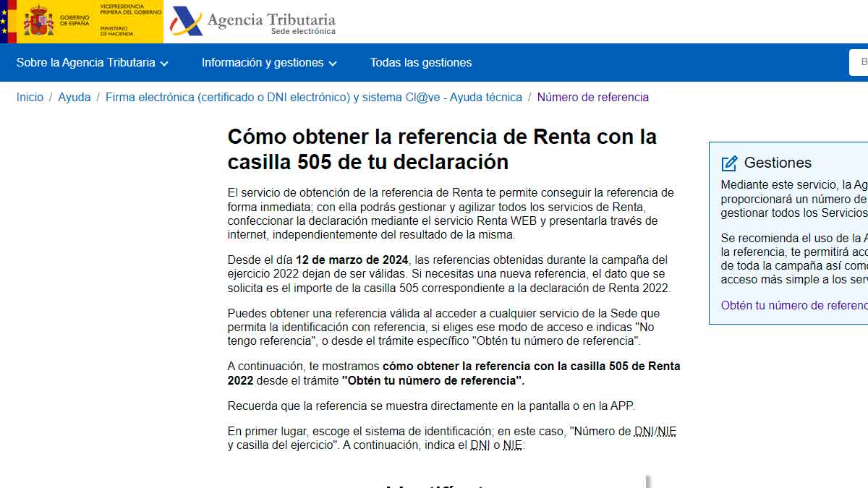Navigate to Inicio via the breadcrumb
868x488 pixels.
30,97
